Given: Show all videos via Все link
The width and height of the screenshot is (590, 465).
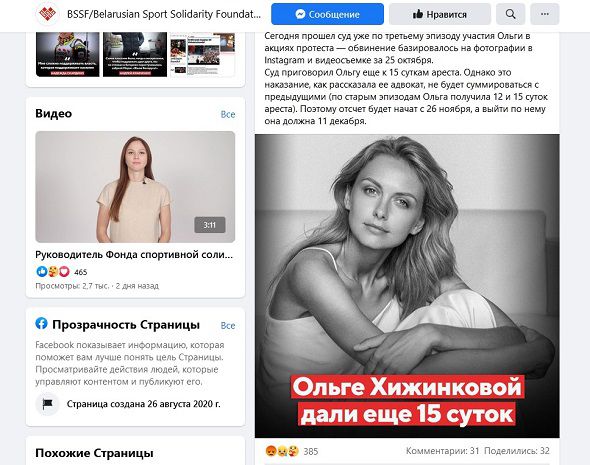Looking at the screenshot, I should click(x=228, y=114).
